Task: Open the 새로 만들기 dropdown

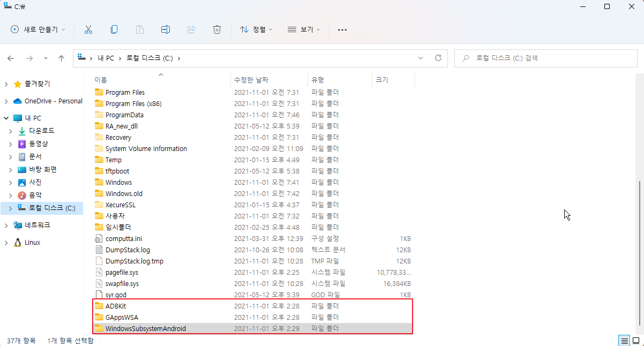Action: point(38,29)
